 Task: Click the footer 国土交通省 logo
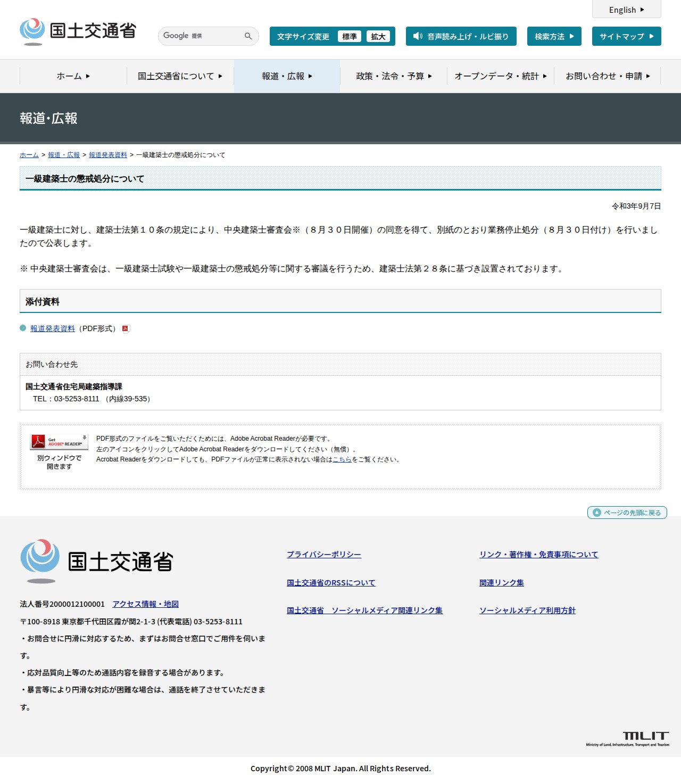point(97,562)
